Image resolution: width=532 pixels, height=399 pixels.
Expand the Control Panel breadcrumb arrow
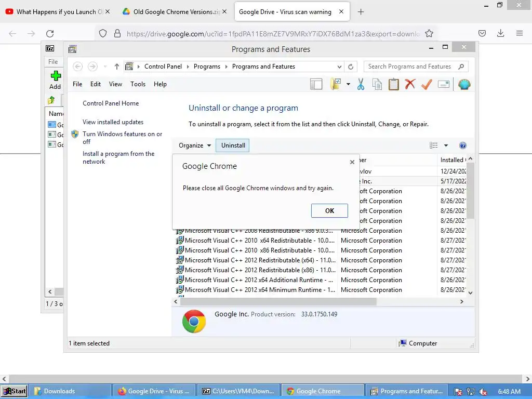coord(188,66)
